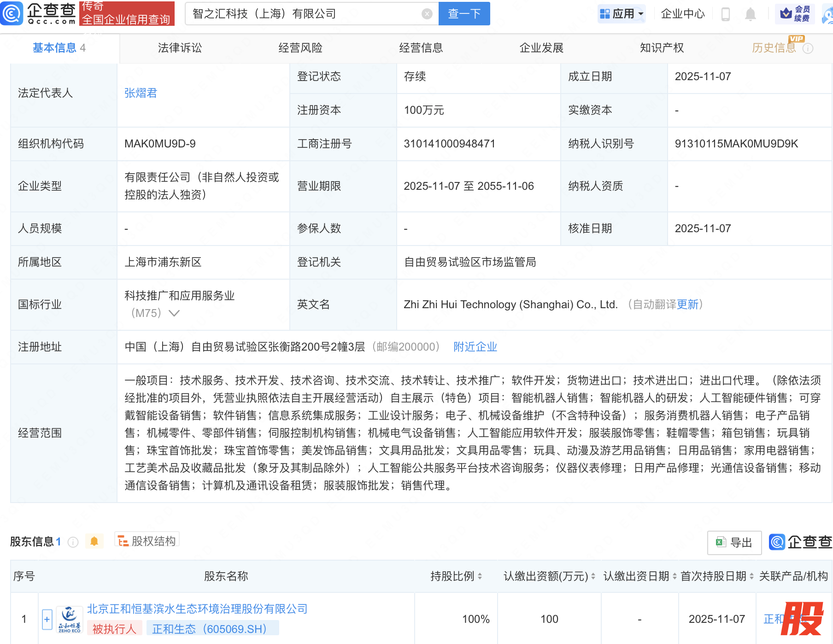Switch to the 法律诉讼 tab
This screenshot has height=644, width=833.
pos(180,48)
